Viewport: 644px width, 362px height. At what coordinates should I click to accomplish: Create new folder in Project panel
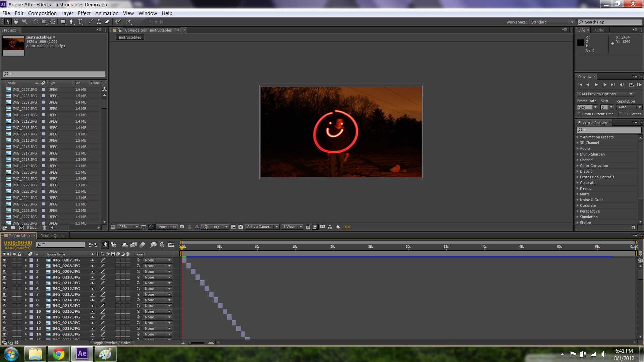pyautogui.click(x=13, y=228)
